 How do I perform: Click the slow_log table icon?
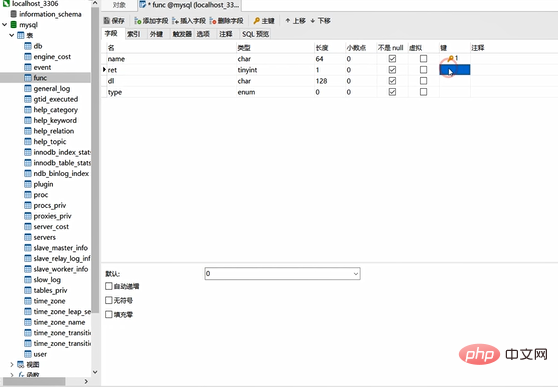28,279
